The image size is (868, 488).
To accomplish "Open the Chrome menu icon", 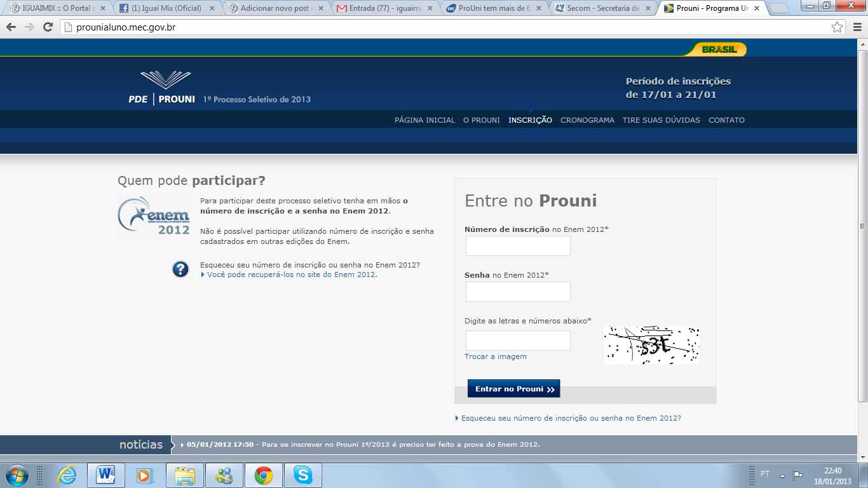I will click(x=856, y=27).
